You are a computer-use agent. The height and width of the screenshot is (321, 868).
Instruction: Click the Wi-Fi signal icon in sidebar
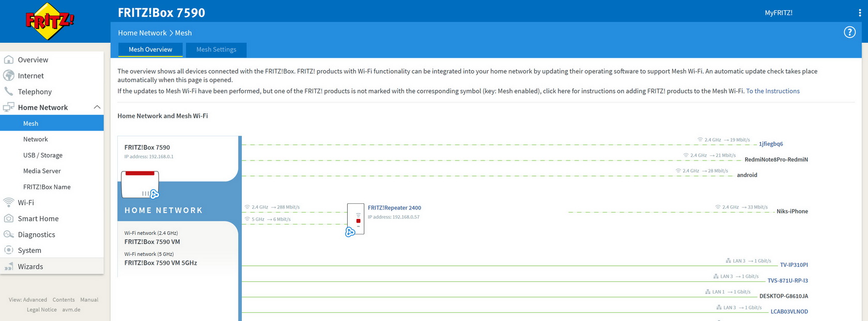pyautogui.click(x=9, y=202)
